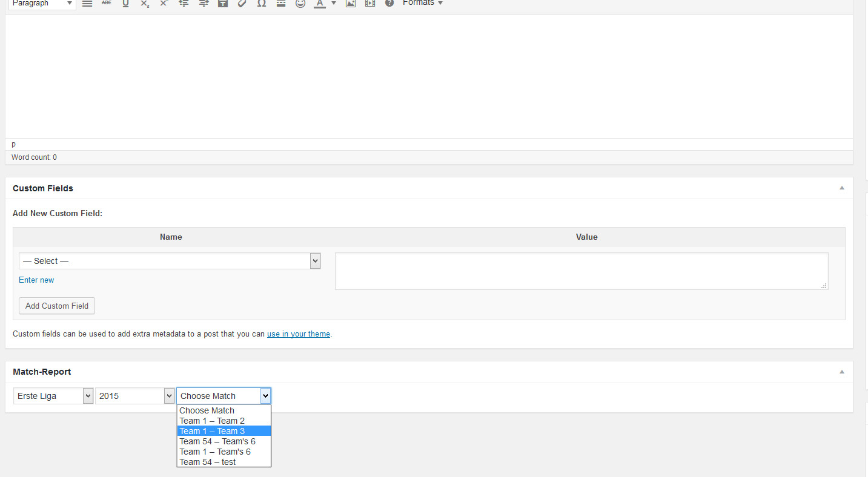Open the custom field Name select dropdown
The width and height of the screenshot is (868, 477).
tap(169, 261)
